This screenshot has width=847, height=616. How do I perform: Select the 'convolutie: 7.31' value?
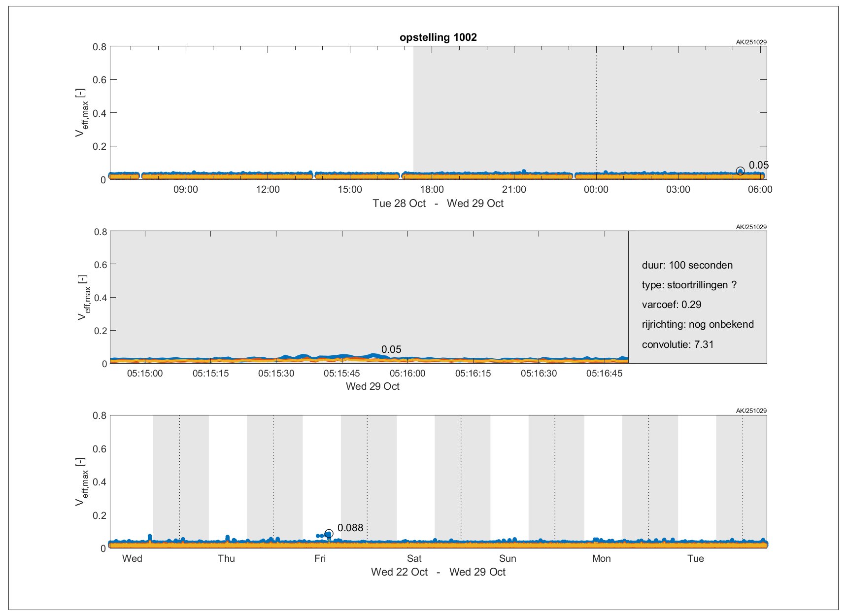(678, 344)
